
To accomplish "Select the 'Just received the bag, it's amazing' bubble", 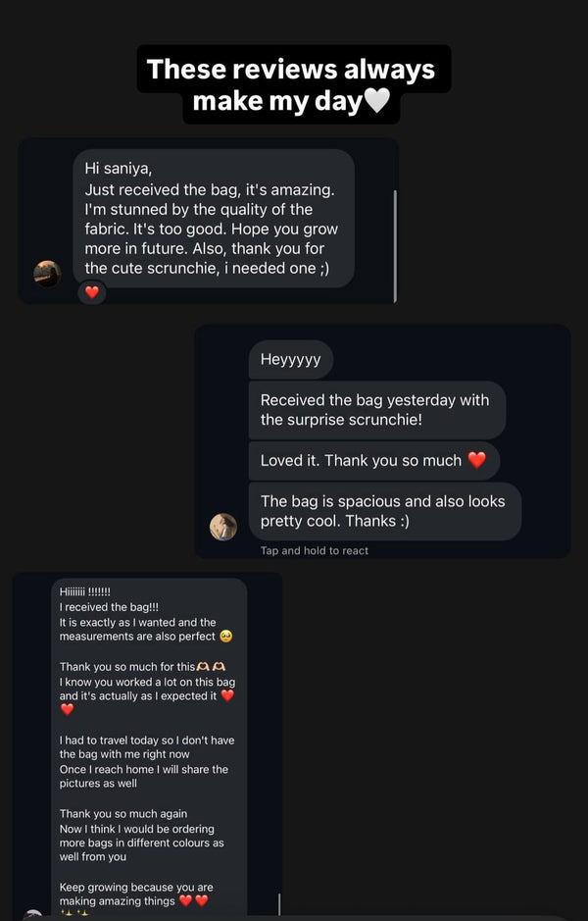I will [x=214, y=219].
